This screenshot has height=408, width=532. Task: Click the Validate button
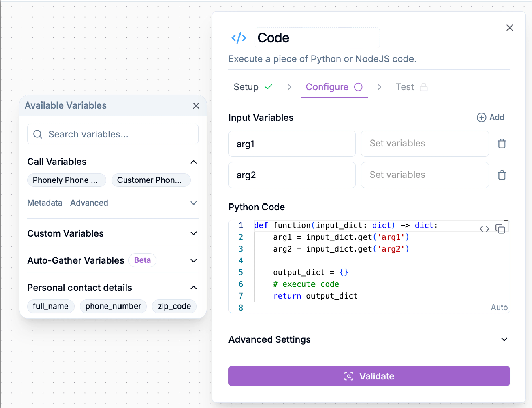pyautogui.click(x=369, y=376)
